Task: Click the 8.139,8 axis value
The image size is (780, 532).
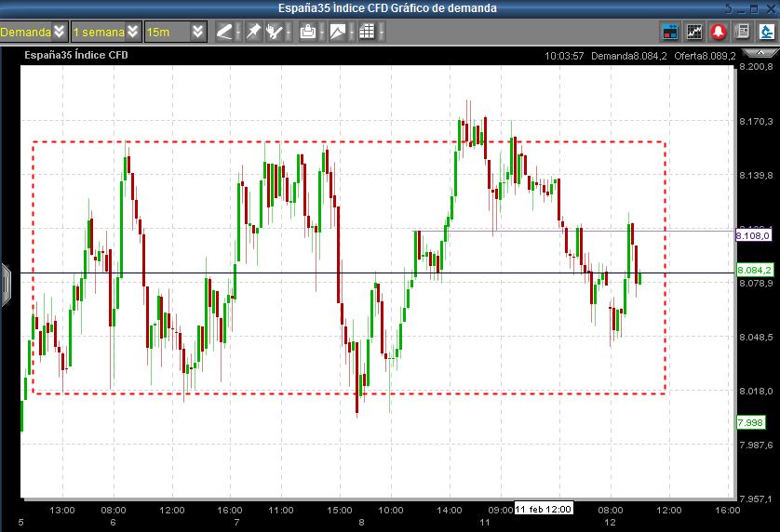Action: pos(756,175)
